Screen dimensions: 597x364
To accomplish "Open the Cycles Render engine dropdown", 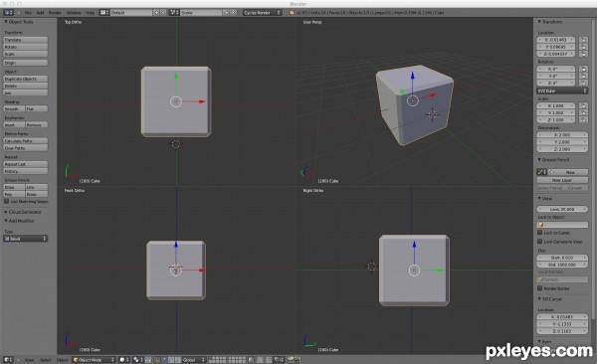I will click(262, 13).
